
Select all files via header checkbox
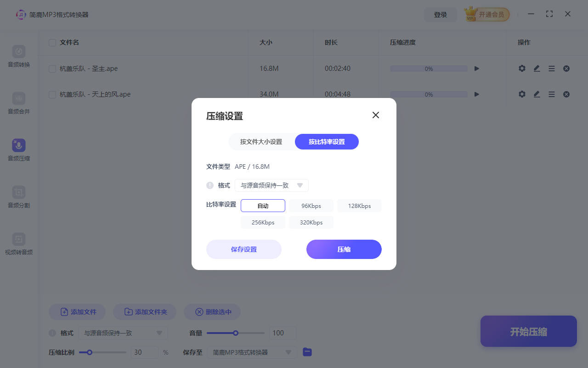tap(52, 42)
